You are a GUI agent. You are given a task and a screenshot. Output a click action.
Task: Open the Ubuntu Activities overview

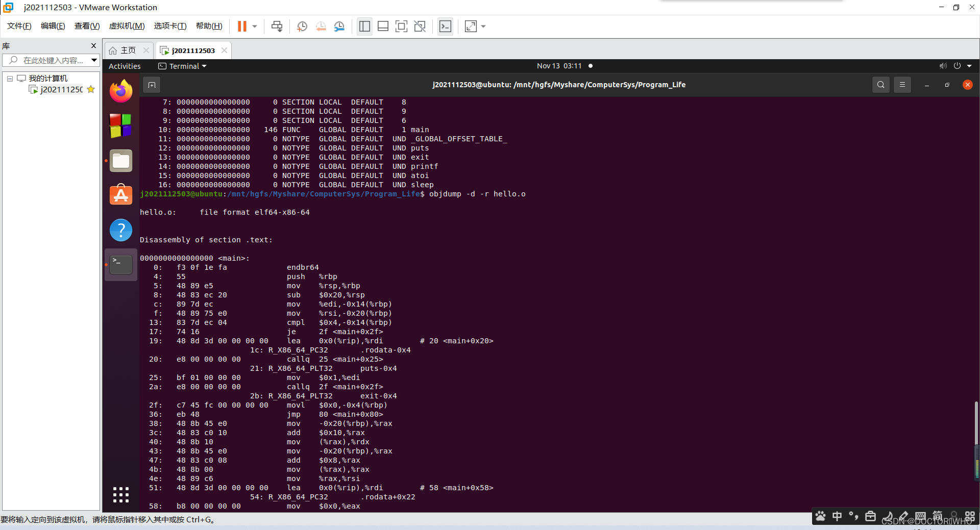click(125, 66)
